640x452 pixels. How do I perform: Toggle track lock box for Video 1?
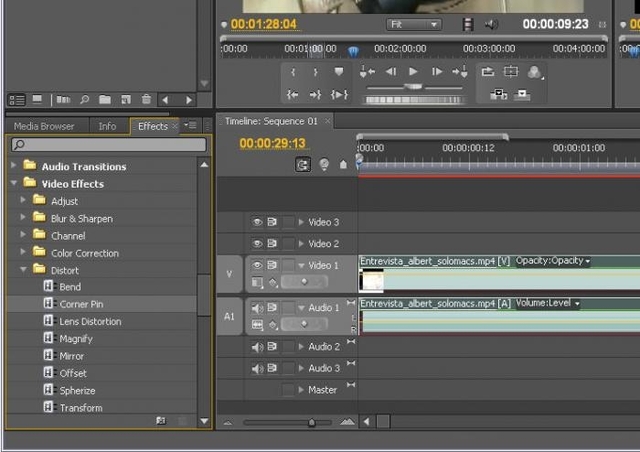[288, 265]
